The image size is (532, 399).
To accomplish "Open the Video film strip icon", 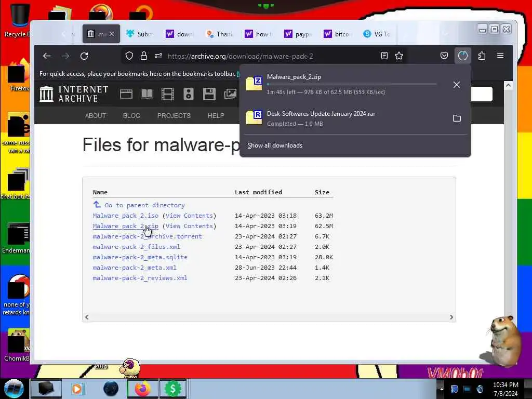I will tap(168, 94).
